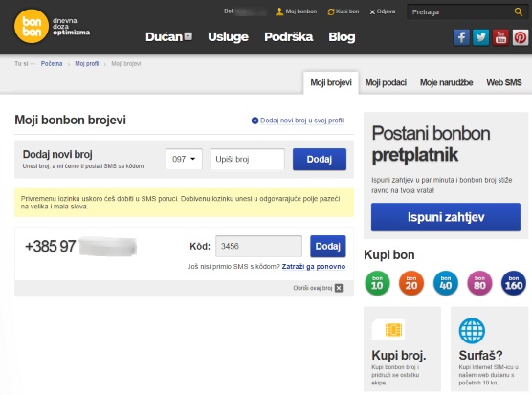This screenshot has height=395, width=532.
Task: Click the search magnifier icon
Action: click(x=518, y=11)
